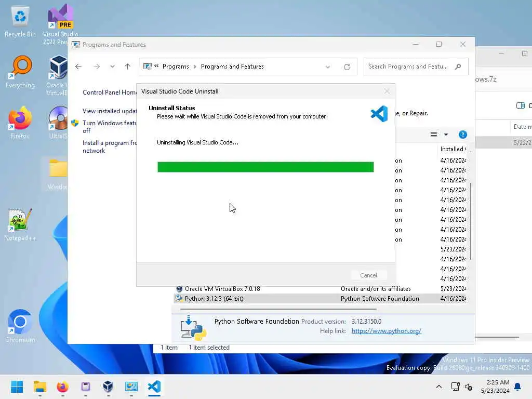Image resolution: width=532 pixels, height=399 pixels.
Task: Open the muted volume tray icon
Action: point(469,387)
